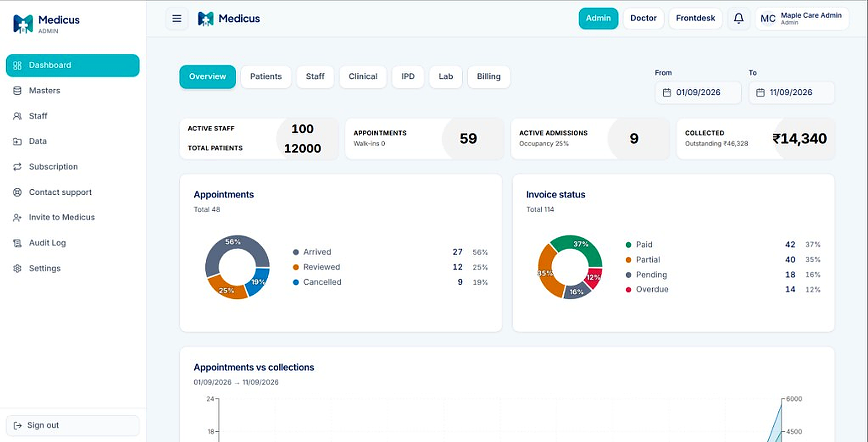Click the hamburger menu icon

coord(177,18)
